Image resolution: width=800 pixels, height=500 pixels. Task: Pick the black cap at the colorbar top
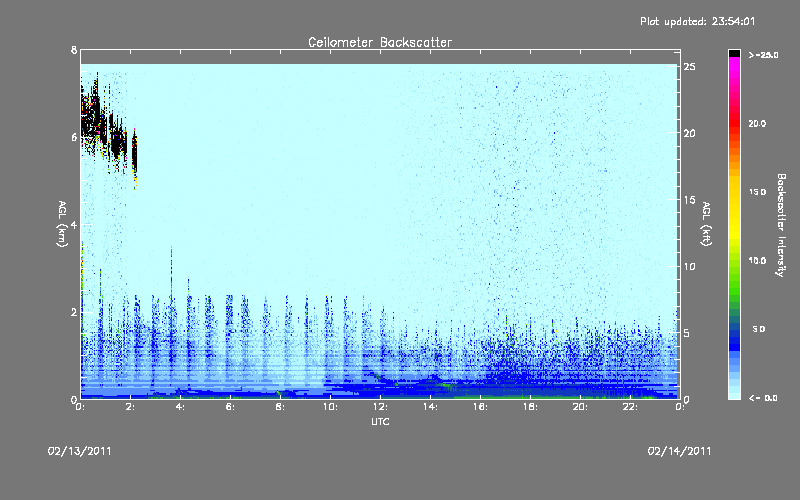tap(734, 53)
